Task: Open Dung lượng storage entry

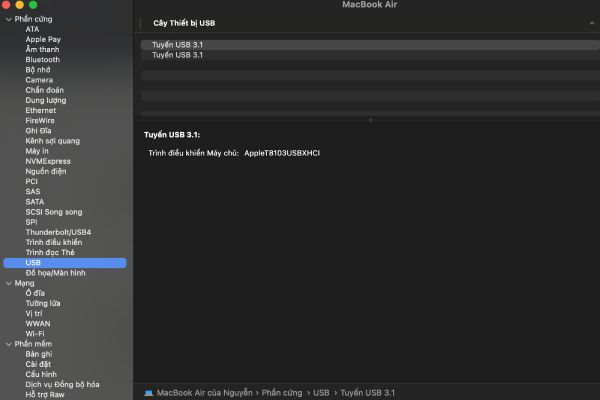Action: coord(46,100)
